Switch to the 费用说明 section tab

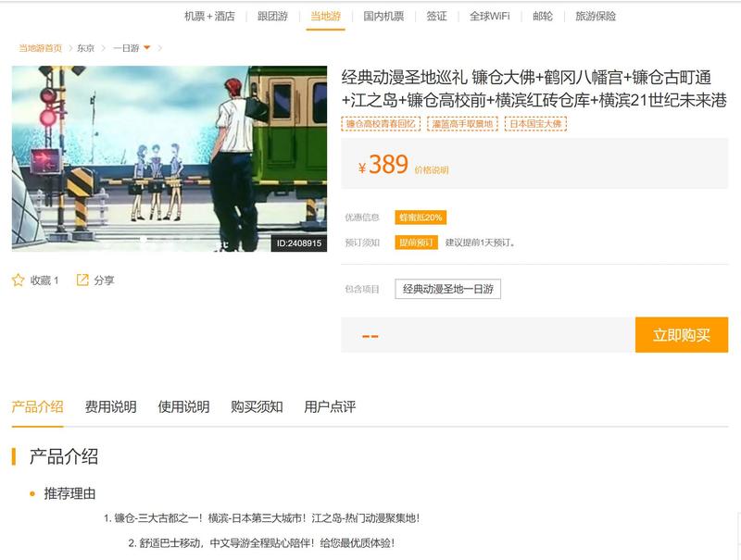[x=110, y=406]
